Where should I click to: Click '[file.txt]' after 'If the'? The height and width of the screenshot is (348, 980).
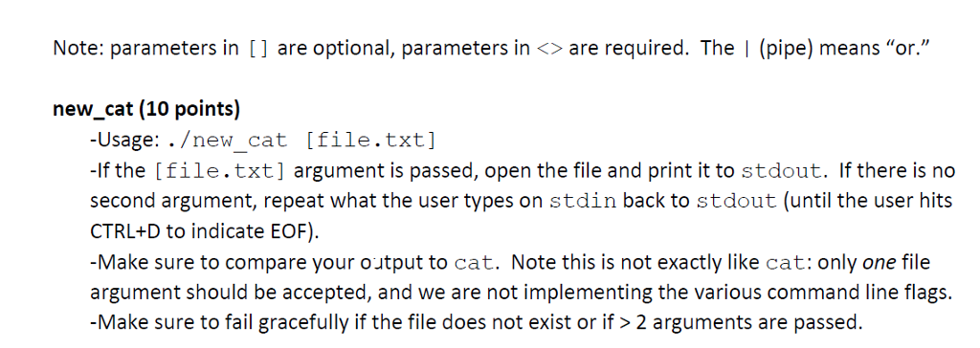tap(219, 170)
